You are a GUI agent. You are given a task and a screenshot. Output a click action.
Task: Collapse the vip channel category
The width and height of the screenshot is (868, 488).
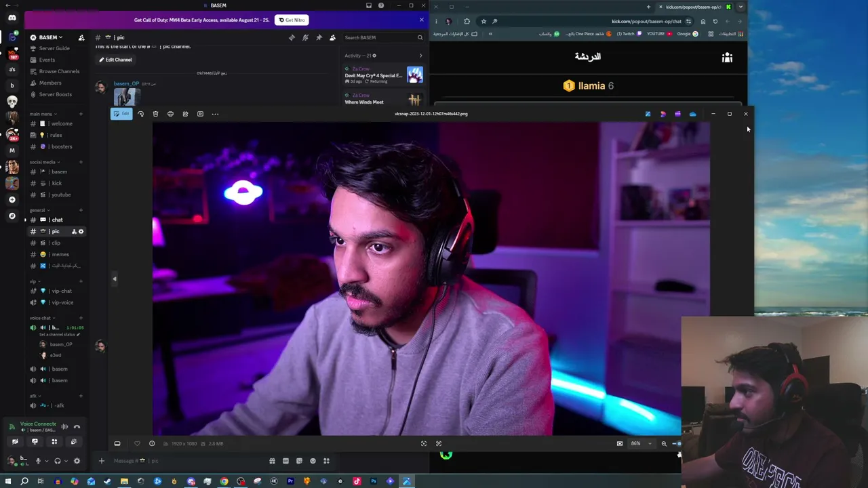point(35,281)
